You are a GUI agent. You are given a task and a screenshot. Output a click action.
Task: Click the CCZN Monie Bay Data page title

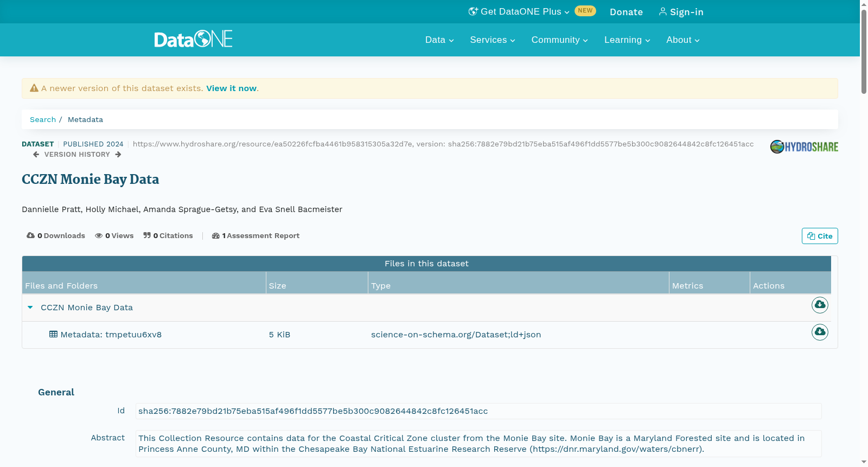[x=91, y=180]
